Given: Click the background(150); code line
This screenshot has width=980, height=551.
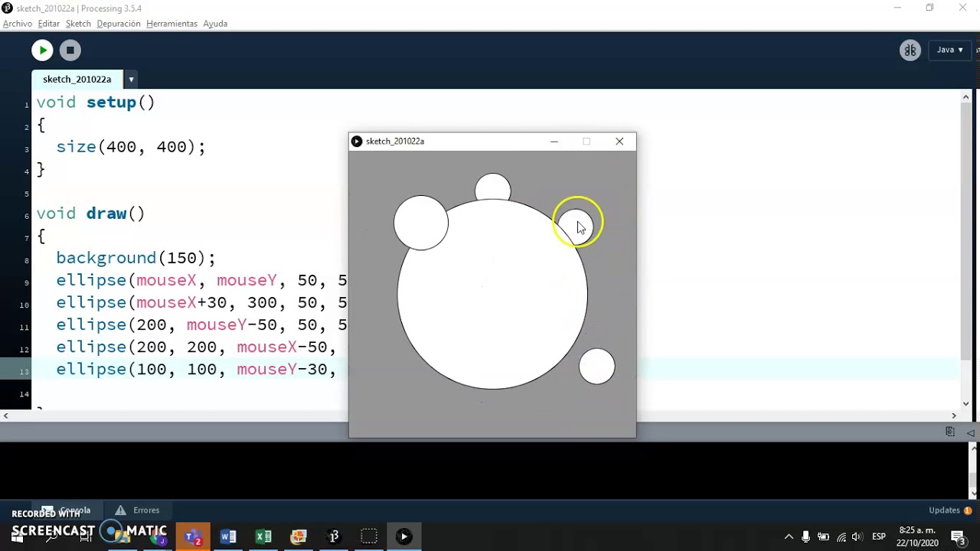Looking at the screenshot, I should [136, 258].
